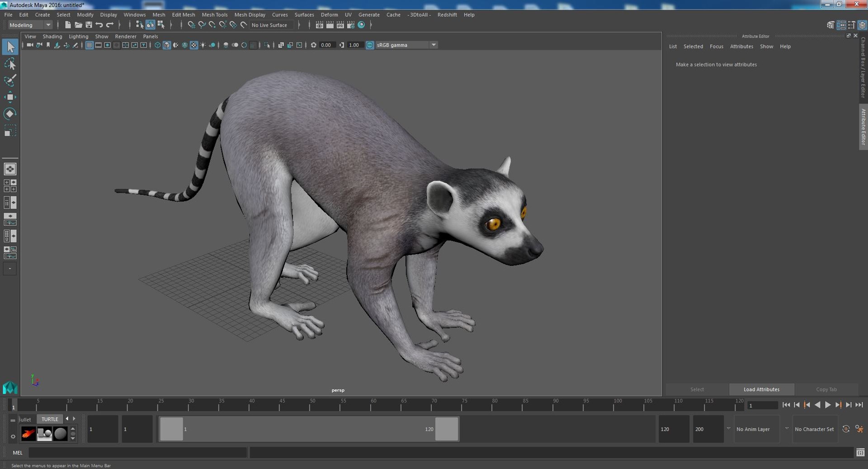The image size is (868, 469).
Task: Switch to four view layout
Action: tap(10, 186)
